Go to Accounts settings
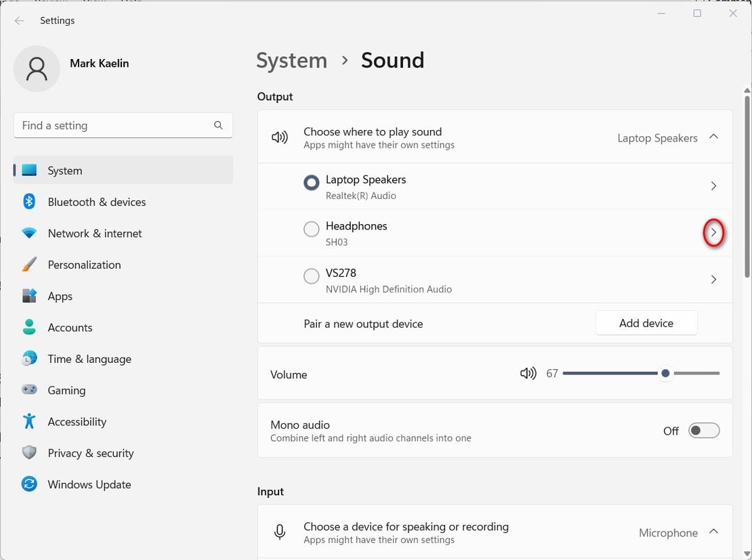Image resolution: width=752 pixels, height=560 pixels. (123, 328)
